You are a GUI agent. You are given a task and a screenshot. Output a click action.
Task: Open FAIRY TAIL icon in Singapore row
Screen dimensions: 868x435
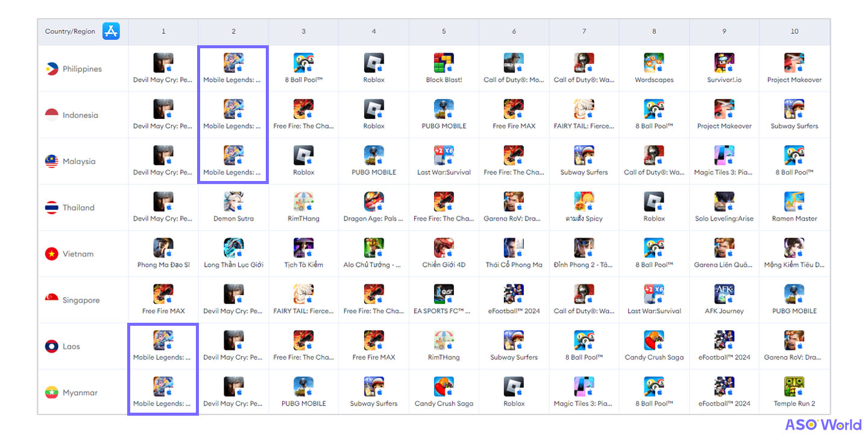click(x=304, y=294)
